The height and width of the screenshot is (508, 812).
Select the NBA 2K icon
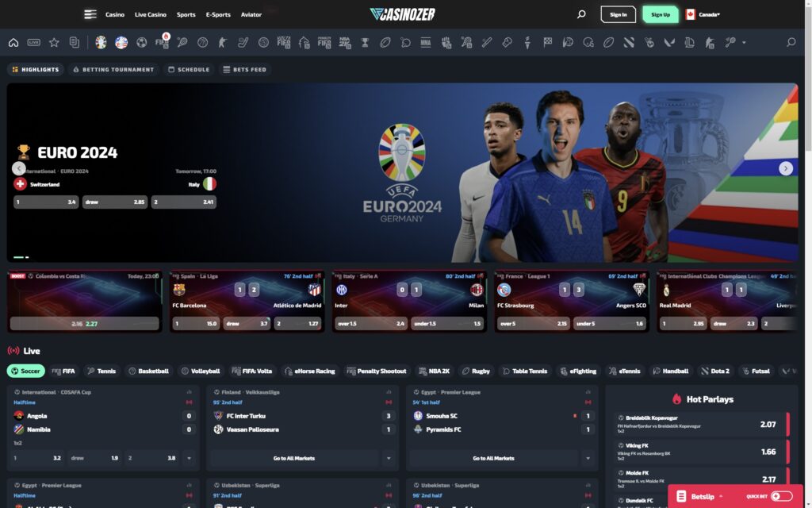tap(345, 43)
